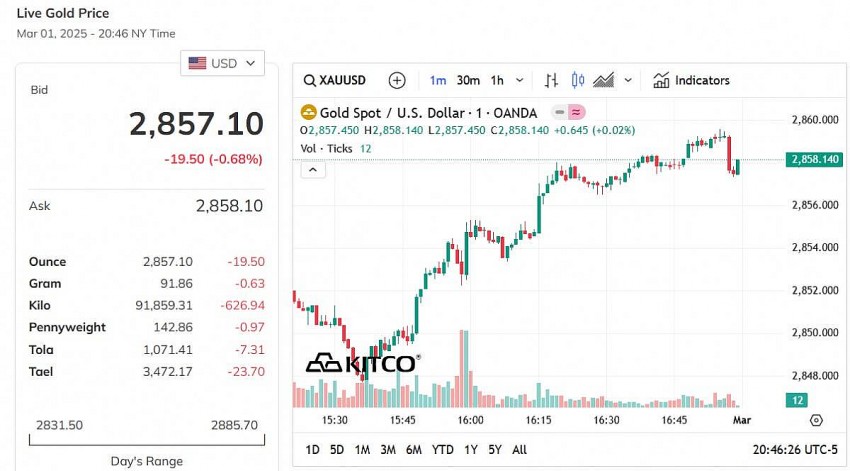Collapse the indicator legend arrow
This screenshot has width=850, height=471.
(312, 170)
